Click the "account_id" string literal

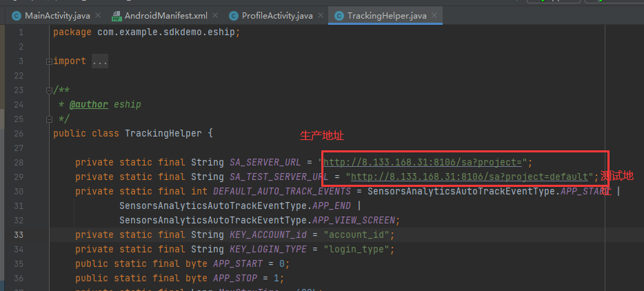pos(356,234)
